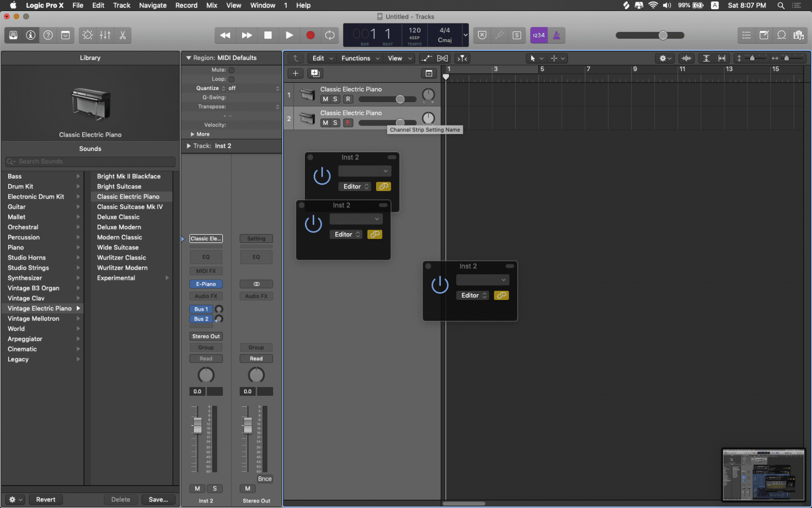Open the Help menu
The width and height of the screenshot is (812, 508).
pos(303,5)
